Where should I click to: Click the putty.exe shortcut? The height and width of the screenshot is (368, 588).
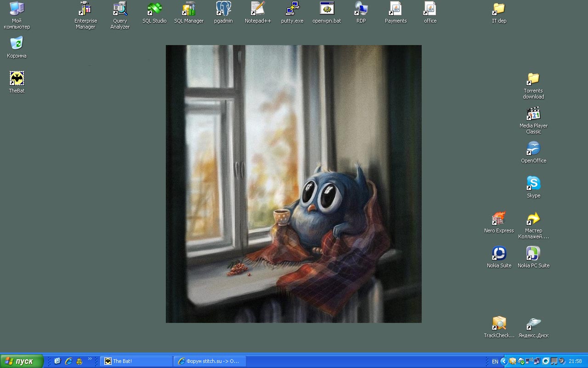[292, 12]
